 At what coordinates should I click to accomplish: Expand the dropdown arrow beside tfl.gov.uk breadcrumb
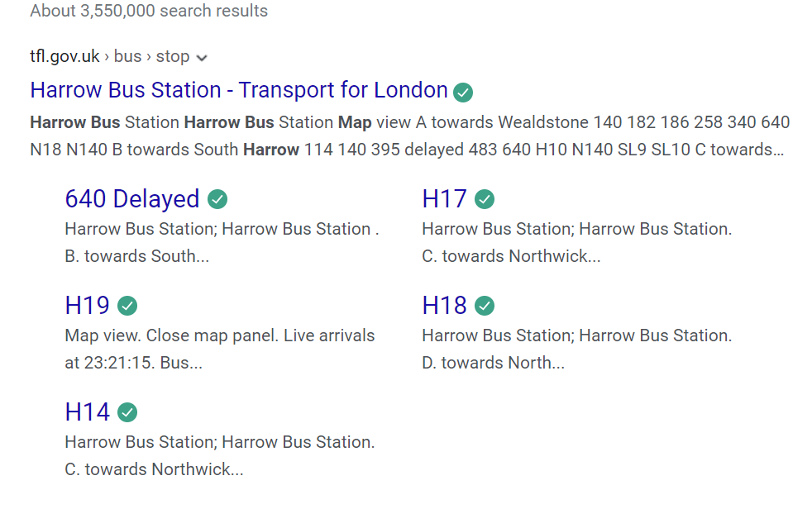point(202,57)
